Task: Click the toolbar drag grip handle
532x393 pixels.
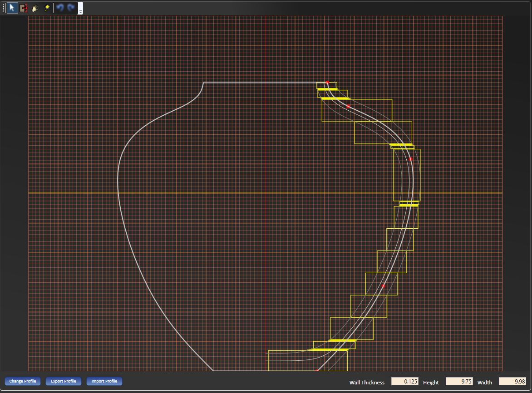Action: click(x=4, y=8)
